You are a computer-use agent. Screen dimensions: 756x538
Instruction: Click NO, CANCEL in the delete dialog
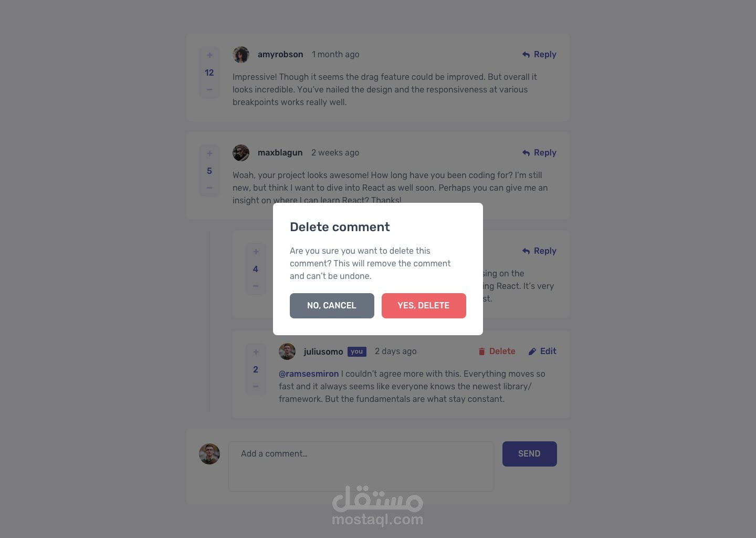332,306
